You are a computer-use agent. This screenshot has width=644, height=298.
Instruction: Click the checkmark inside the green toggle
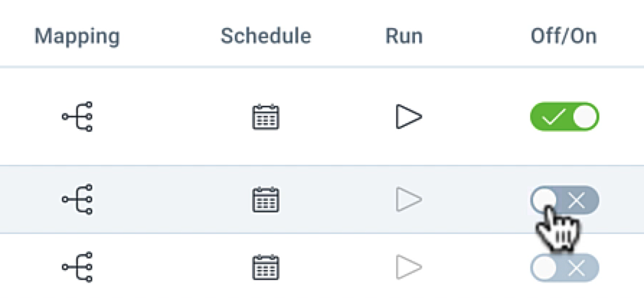point(553,117)
